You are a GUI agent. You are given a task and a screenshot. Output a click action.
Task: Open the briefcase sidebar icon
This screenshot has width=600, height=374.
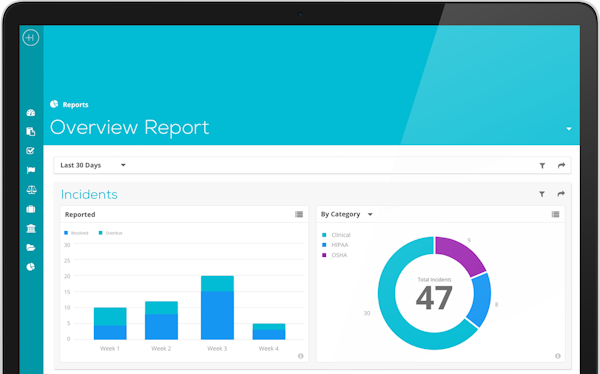(31, 209)
